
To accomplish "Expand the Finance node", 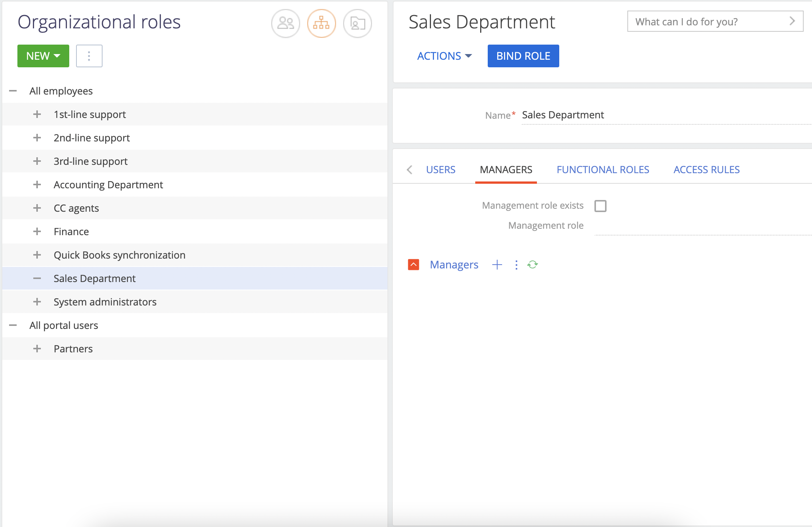I will point(37,231).
